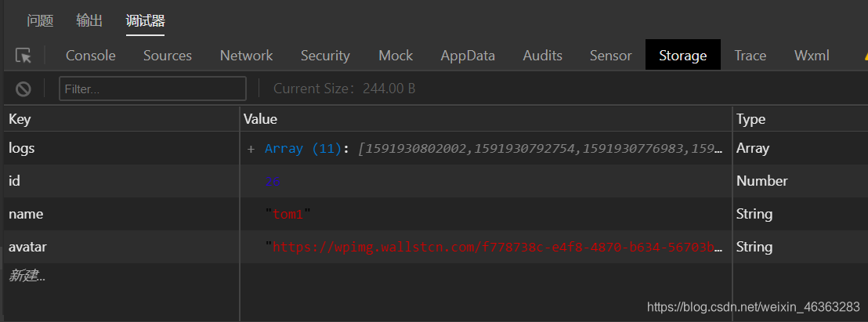
Task: Select the avatar key cell
Action: pyautogui.click(x=121, y=247)
